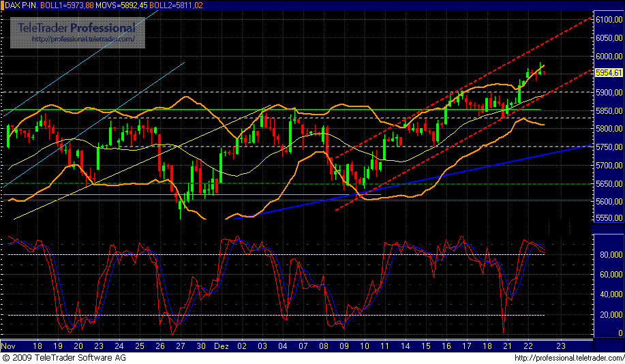
Task: Click date label 10 on the time axis
Action: click(x=365, y=346)
